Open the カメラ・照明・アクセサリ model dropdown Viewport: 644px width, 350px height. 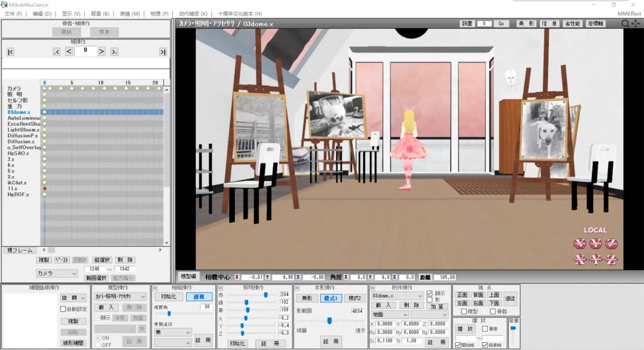point(120,297)
